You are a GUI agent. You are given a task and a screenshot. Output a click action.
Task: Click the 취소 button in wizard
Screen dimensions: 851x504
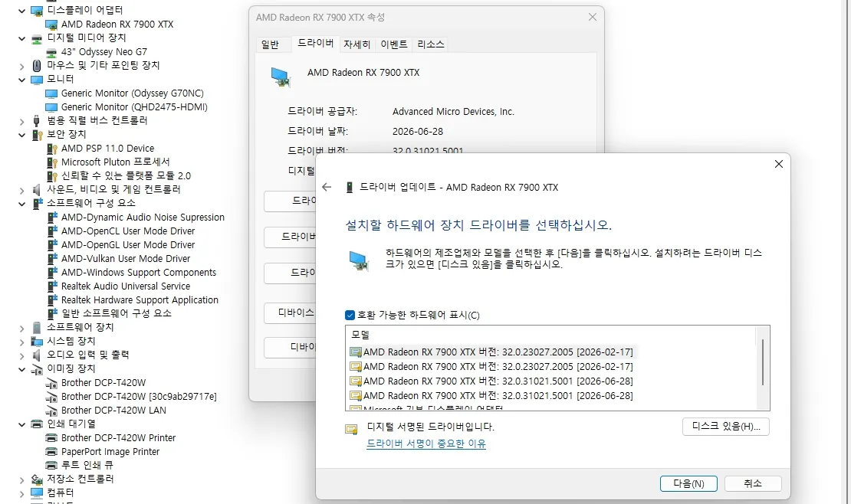[753, 483]
